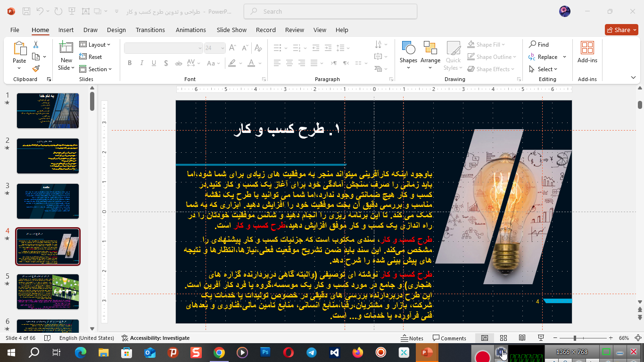Open spell check icon in status bar
The image size is (644, 362).
pos(47,338)
